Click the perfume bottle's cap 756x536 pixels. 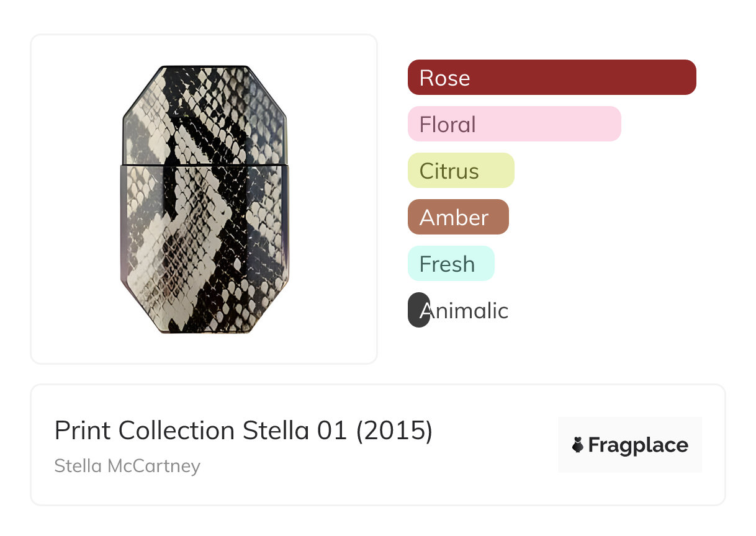pyautogui.click(x=204, y=115)
